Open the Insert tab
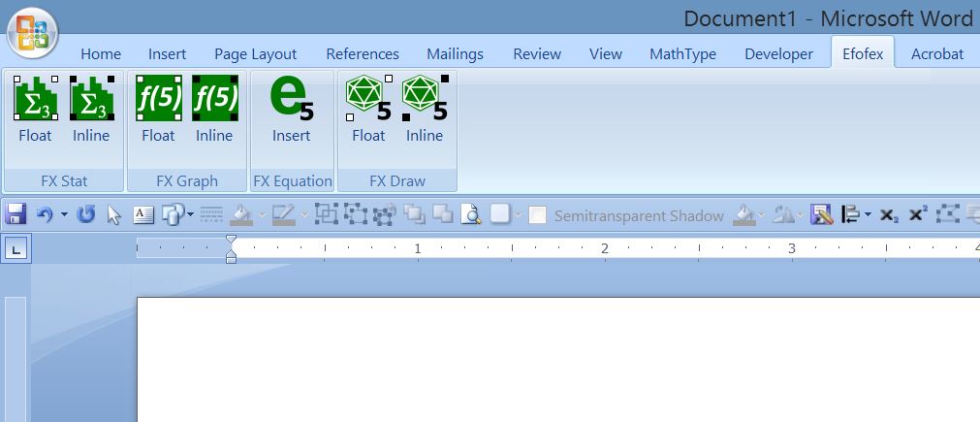 167,54
